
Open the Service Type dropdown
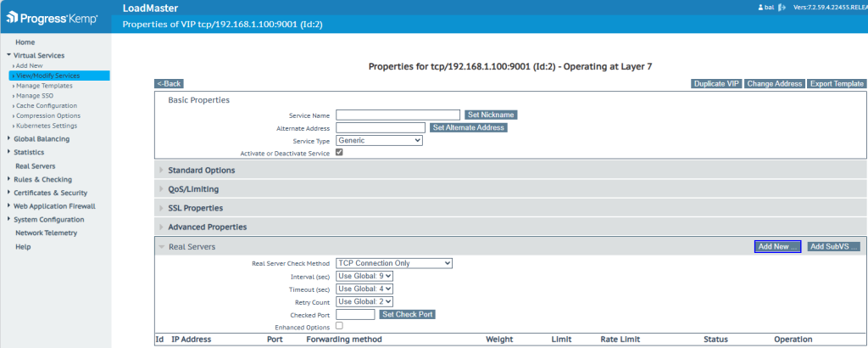(379, 141)
